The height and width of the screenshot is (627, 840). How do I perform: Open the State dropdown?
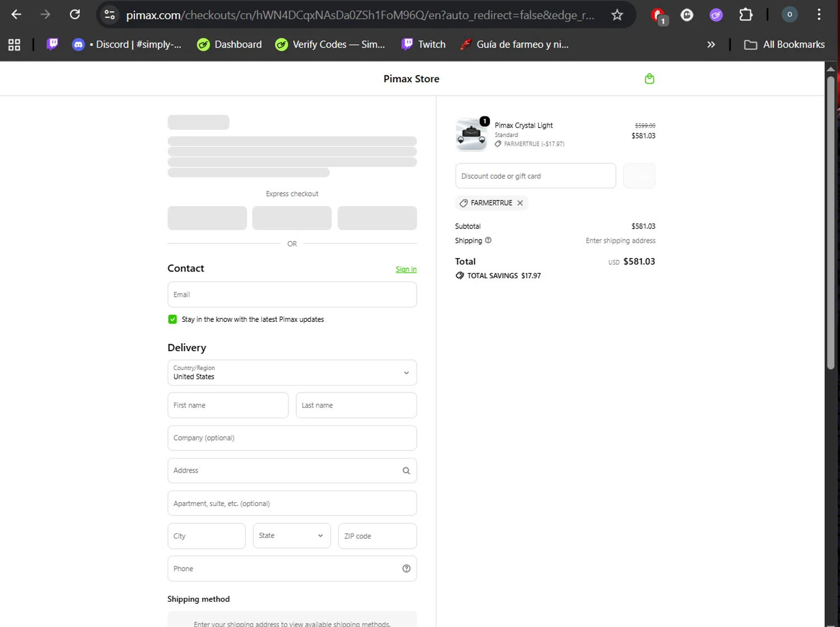click(x=292, y=536)
